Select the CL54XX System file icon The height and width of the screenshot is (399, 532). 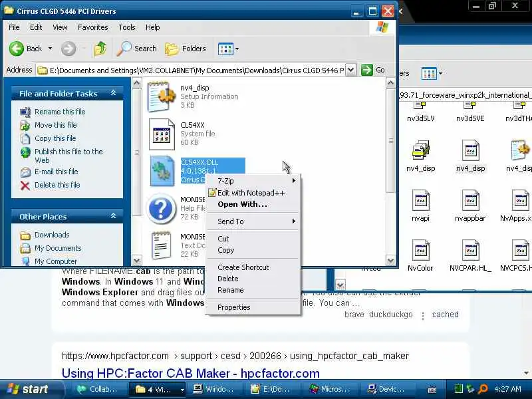click(162, 134)
